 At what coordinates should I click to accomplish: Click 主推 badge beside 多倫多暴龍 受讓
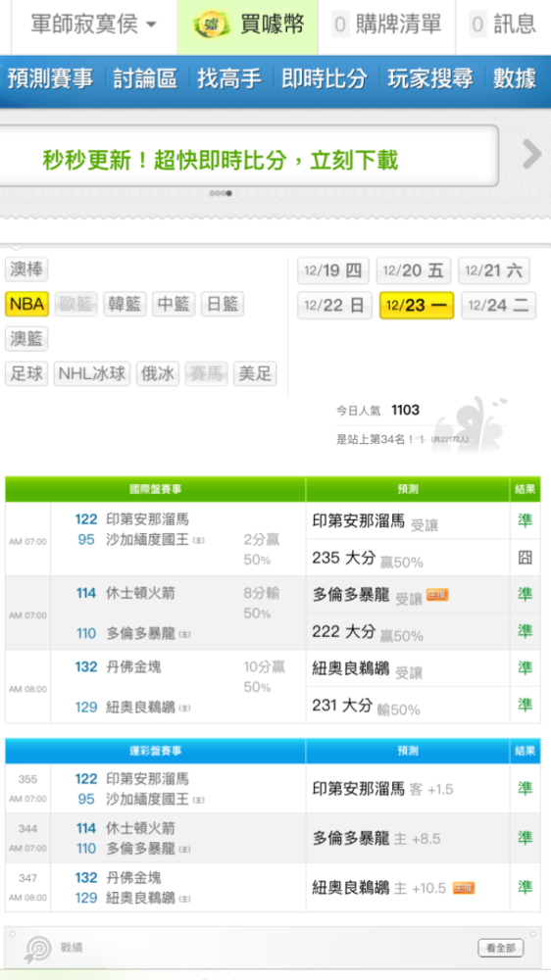[437, 595]
